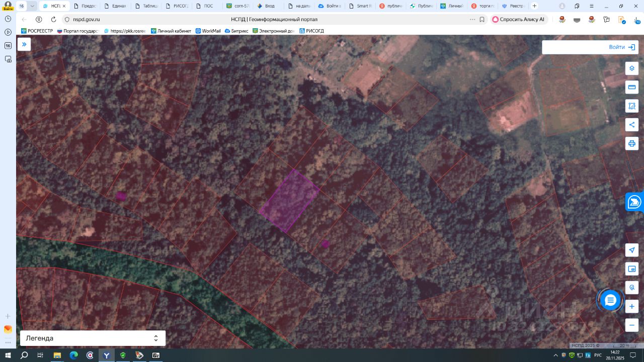The image size is (644, 362).
Task: Print the map using printer icon
Action: [x=632, y=143]
